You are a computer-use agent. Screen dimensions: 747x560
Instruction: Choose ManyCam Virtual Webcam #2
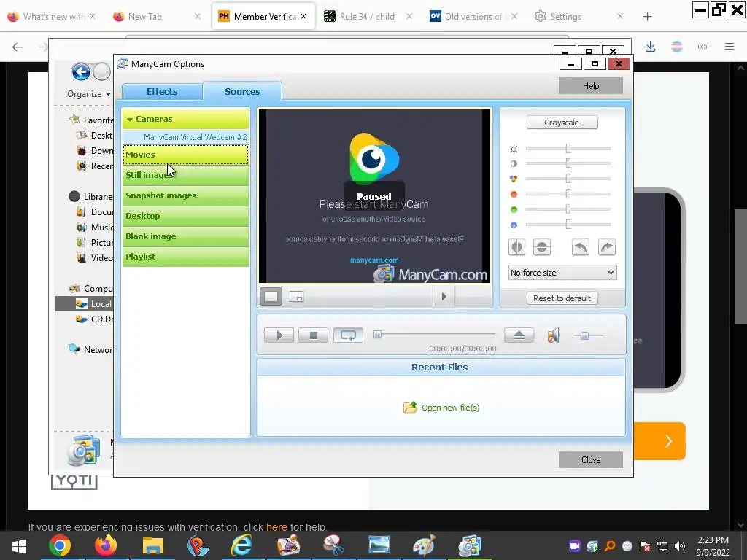(195, 137)
